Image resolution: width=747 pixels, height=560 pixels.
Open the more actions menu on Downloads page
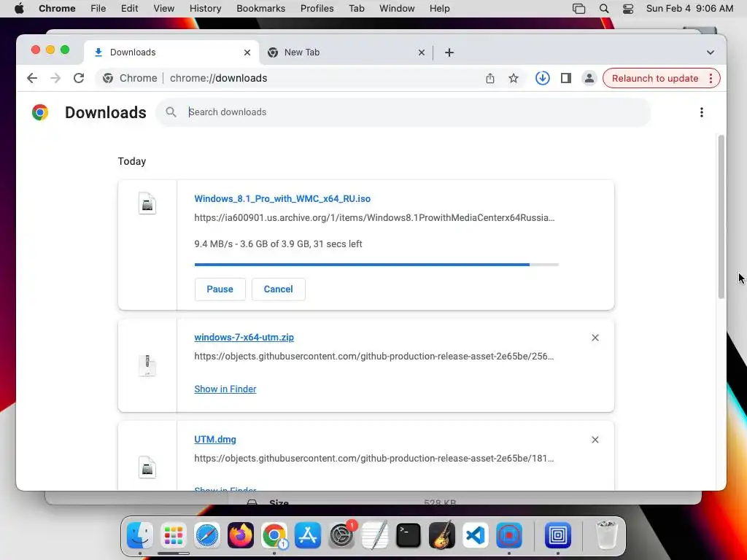(701, 112)
